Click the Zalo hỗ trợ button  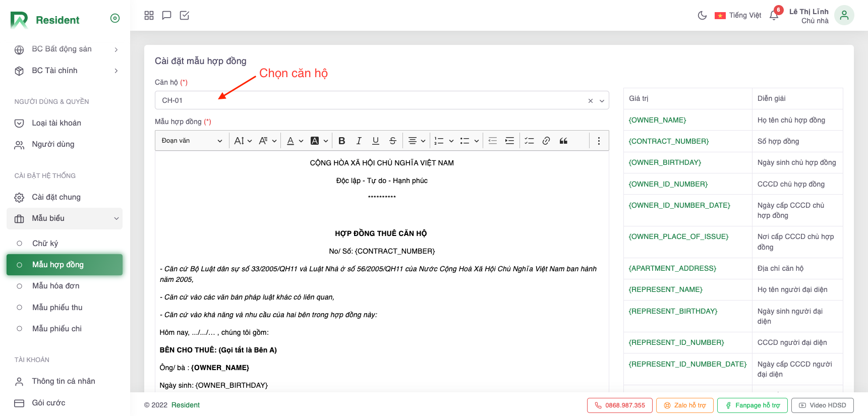[x=684, y=405]
